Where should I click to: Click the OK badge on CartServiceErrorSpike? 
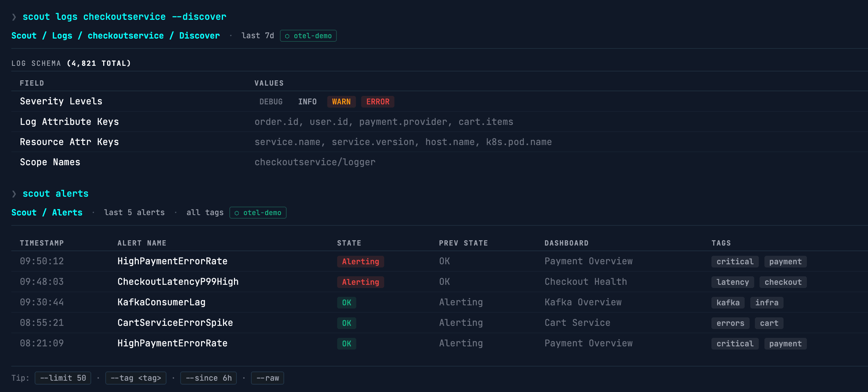click(x=346, y=323)
